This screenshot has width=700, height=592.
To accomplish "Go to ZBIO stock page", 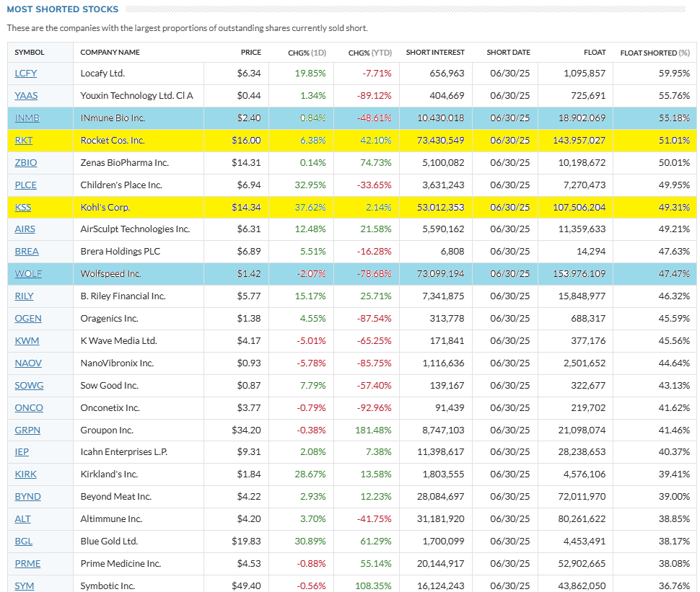I will click(x=25, y=162).
